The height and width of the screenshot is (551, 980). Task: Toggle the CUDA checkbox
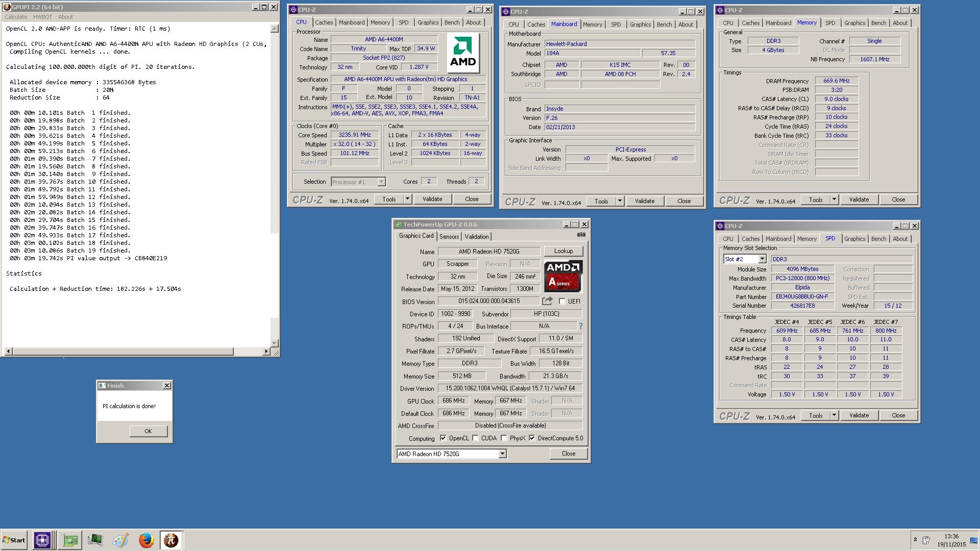coord(475,438)
